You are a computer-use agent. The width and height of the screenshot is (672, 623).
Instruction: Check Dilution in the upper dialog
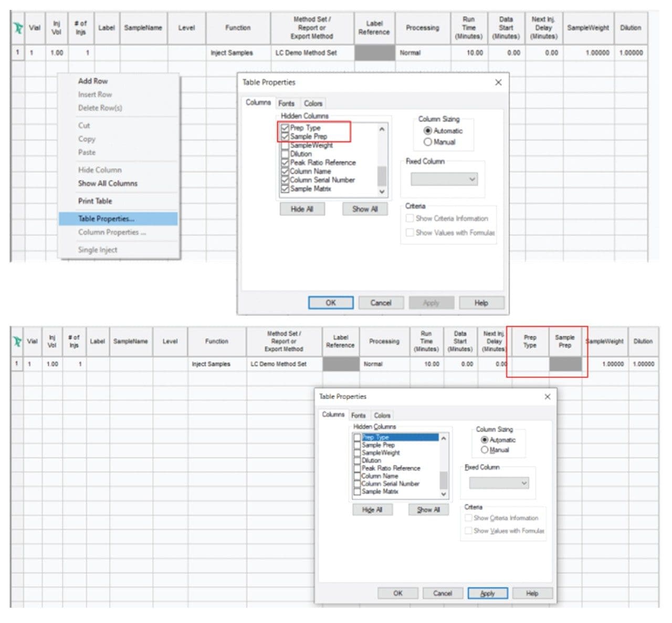[285, 154]
